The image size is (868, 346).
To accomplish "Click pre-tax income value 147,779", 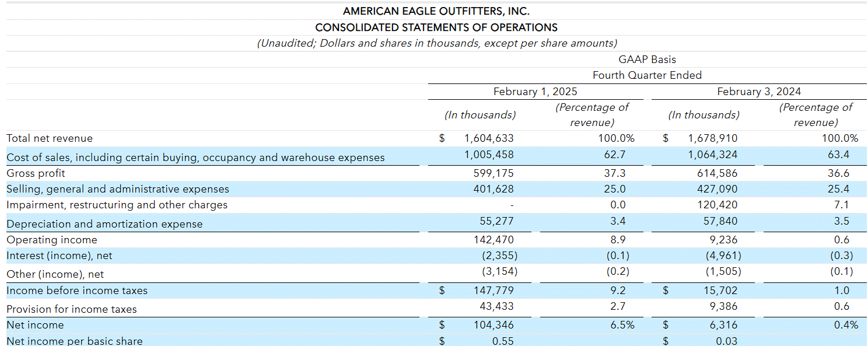I will point(494,291).
